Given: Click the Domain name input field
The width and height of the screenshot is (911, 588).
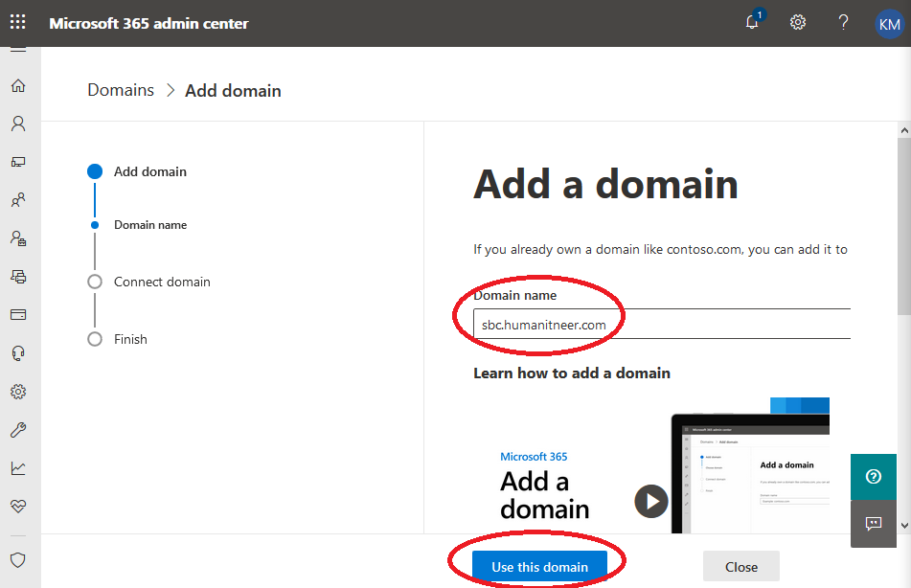Looking at the screenshot, I should pos(662,325).
